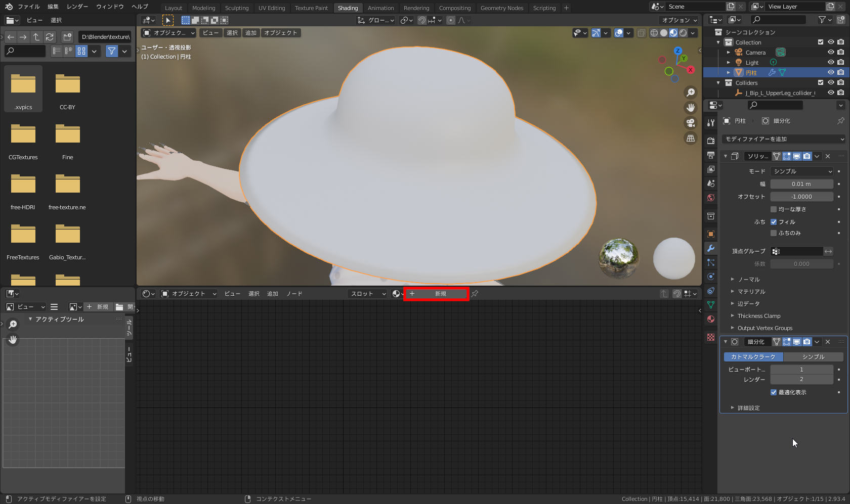Switch to the Sculpting workspace tab

tap(237, 8)
